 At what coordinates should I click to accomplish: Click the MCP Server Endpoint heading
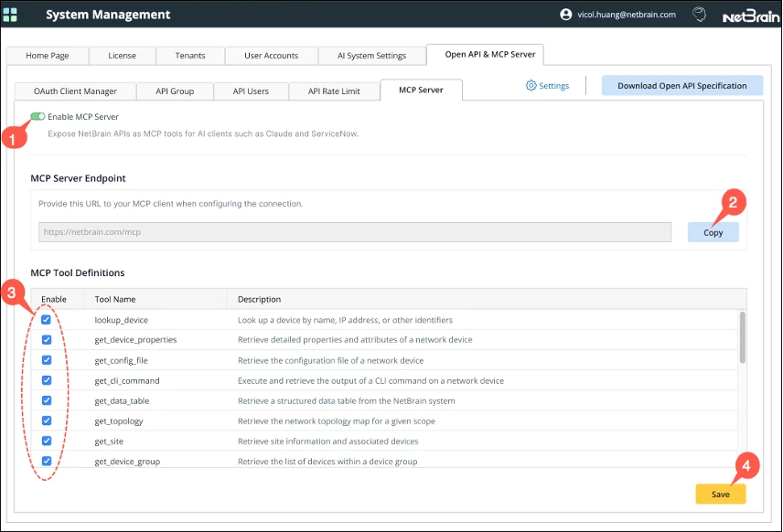coord(78,178)
